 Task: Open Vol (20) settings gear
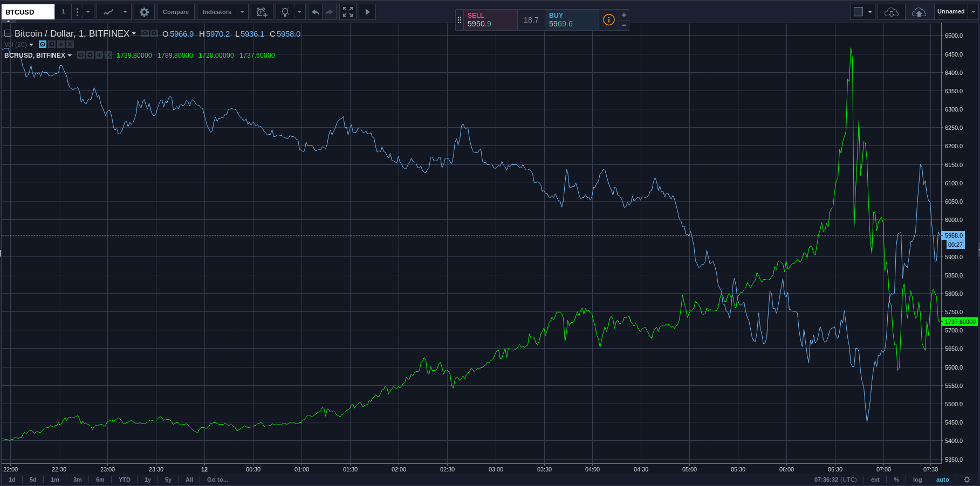pyautogui.click(x=52, y=44)
